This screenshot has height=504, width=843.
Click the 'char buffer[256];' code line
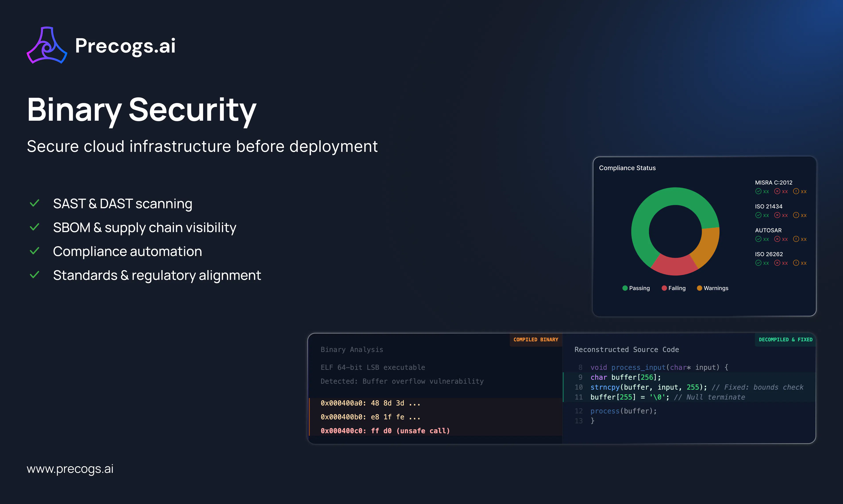tap(626, 377)
